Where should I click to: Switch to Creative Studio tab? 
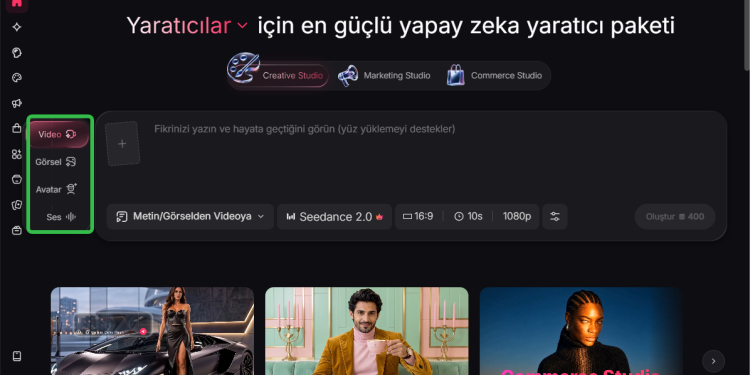[279, 76]
